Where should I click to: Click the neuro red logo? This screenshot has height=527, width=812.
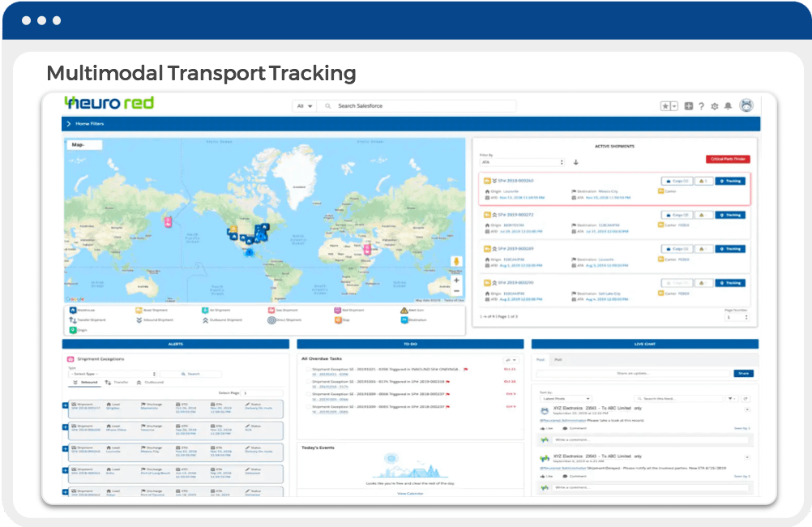pyautogui.click(x=109, y=103)
